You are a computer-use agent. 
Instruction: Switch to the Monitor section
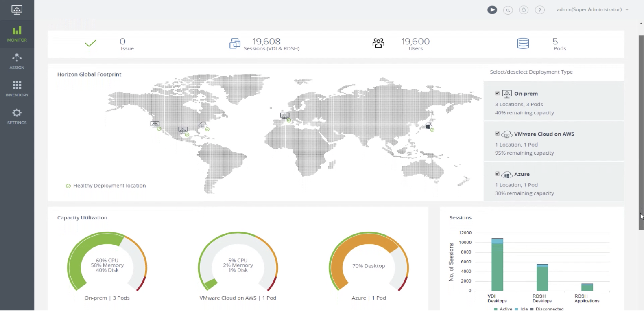(17, 34)
